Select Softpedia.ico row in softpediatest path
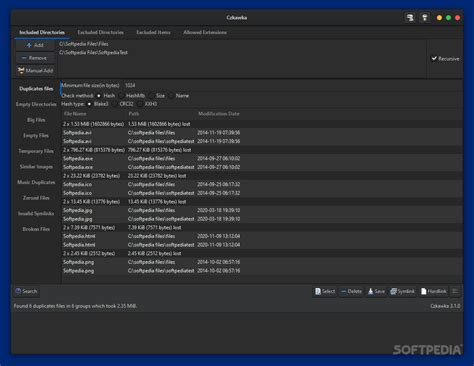474x366 pixels. tap(262, 193)
